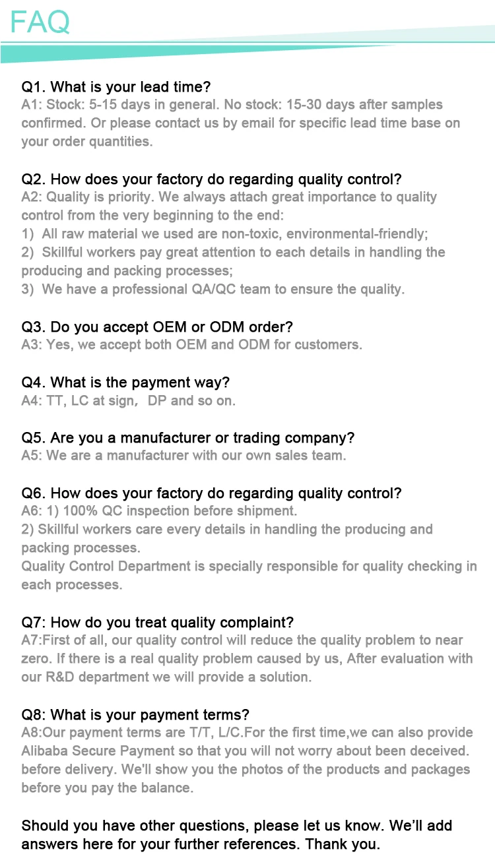Click A6 100% QC inspection text

click(x=158, y=511)
